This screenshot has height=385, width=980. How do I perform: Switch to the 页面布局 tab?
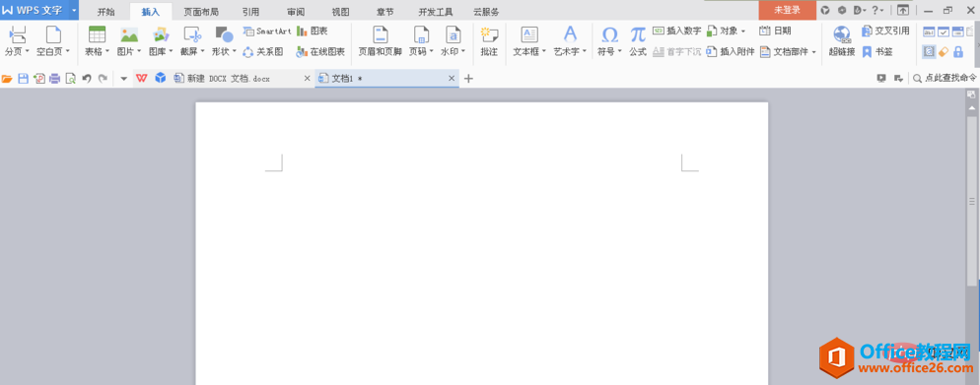pyautogui.click(x=201, y=12)
